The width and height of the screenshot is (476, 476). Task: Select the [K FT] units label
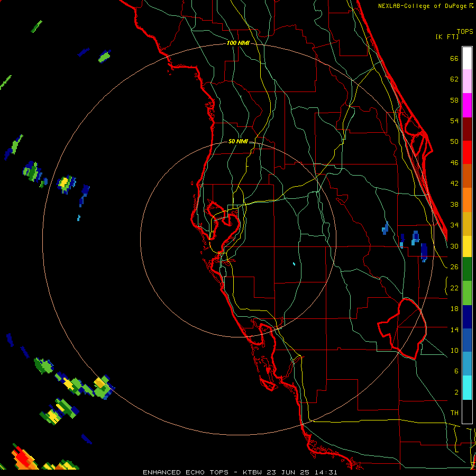447,36
